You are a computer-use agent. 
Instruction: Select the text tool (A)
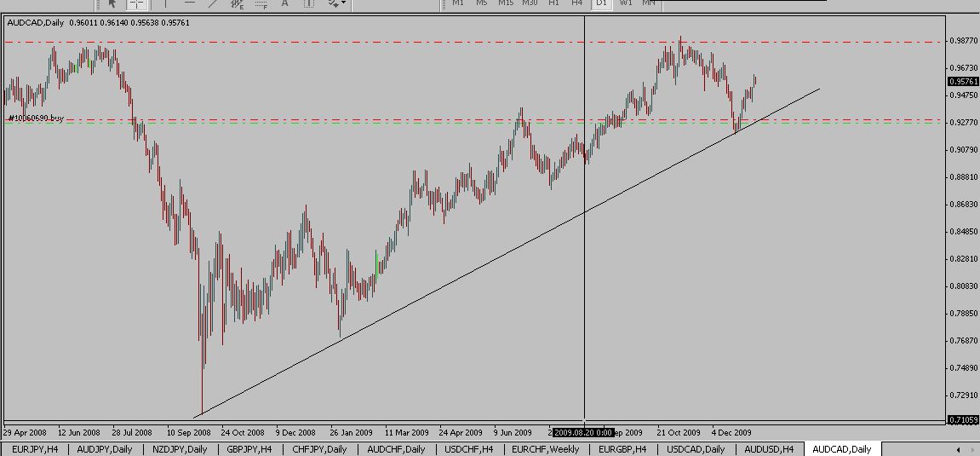coord(285,3)
